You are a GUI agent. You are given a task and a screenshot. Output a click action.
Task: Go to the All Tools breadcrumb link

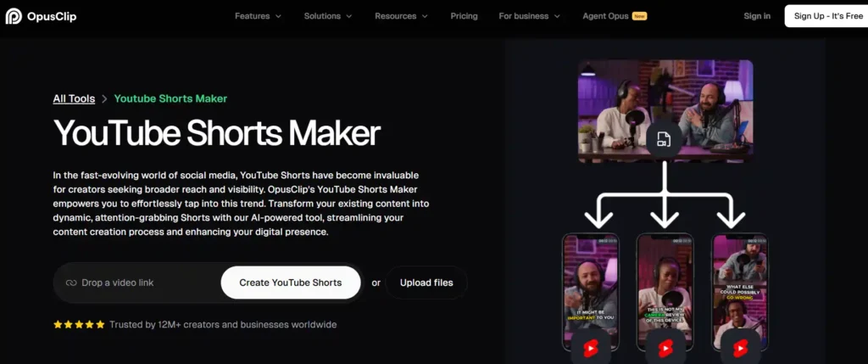click(x=75, y=98)
